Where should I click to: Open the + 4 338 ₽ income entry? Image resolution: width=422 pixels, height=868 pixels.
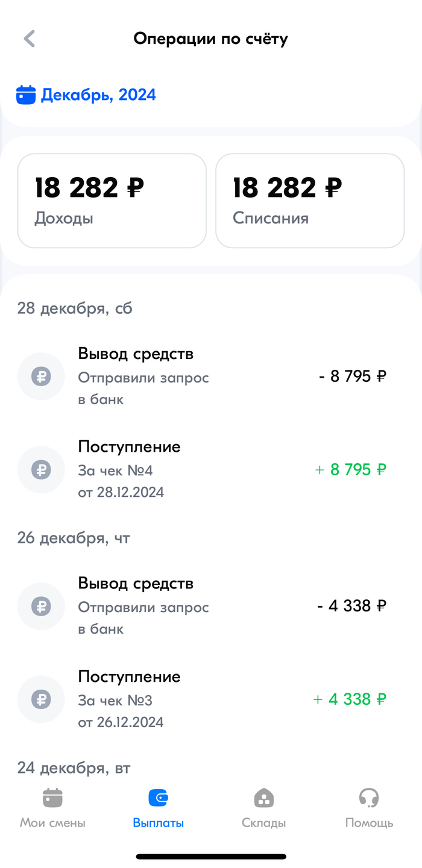pyautogui.click(x=350, y=699)
